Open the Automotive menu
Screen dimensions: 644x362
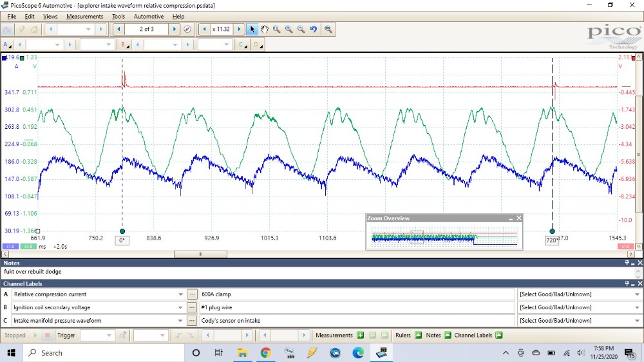148,16
